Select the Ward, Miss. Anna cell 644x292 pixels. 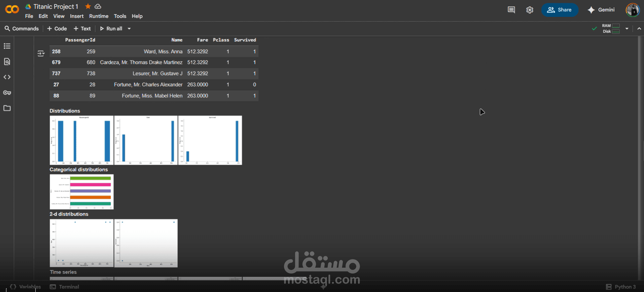pyautogui.click(x=163, y=52)
